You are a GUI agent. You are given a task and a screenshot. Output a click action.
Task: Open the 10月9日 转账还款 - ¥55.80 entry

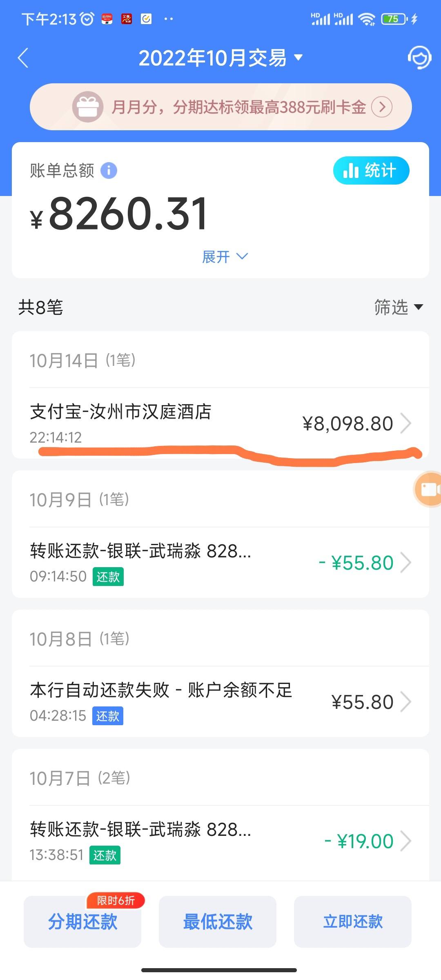tap(220, 562)
